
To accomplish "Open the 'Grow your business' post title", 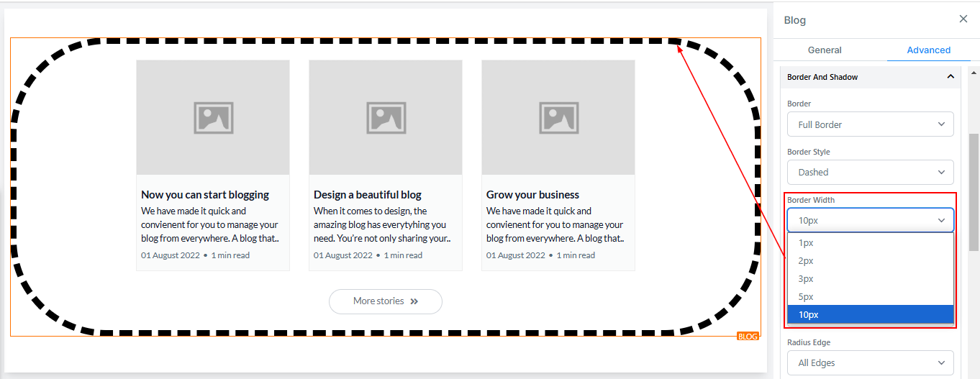I will point(532,195).
